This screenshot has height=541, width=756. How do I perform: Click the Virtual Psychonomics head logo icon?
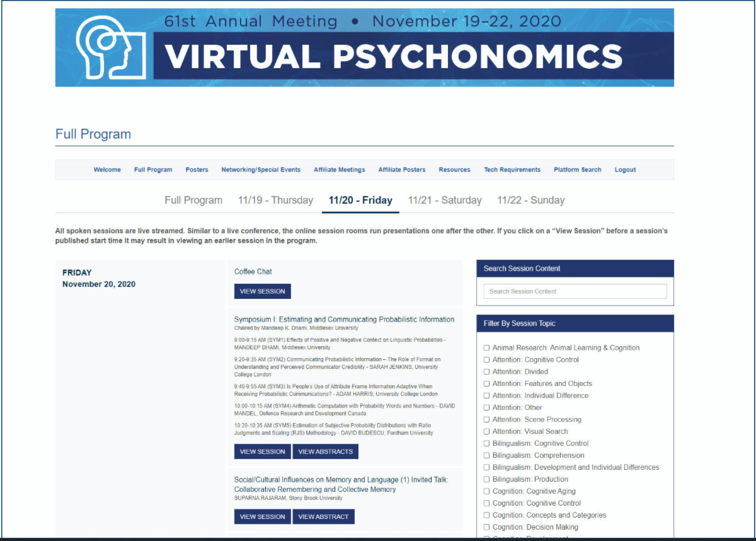coord(111,47)
